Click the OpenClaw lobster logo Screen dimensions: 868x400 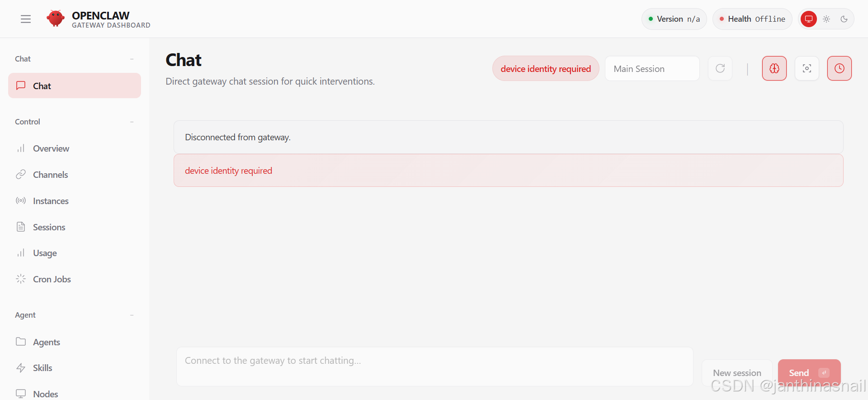pos(56,19)
